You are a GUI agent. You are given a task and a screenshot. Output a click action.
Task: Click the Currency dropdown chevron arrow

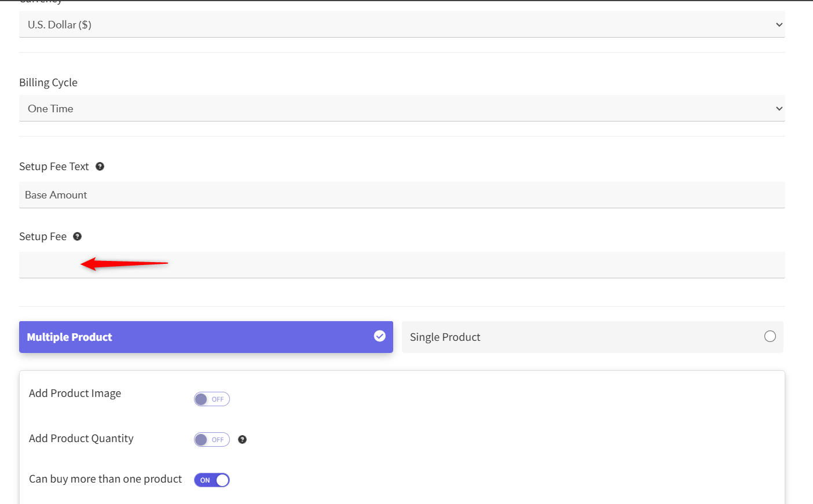pos(779,25)
